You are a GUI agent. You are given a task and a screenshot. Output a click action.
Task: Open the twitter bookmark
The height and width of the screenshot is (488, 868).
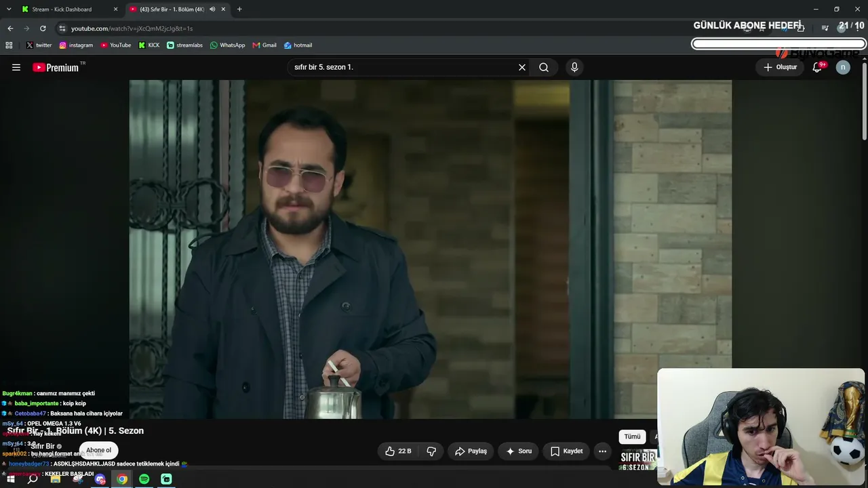(x=39, y=45)
